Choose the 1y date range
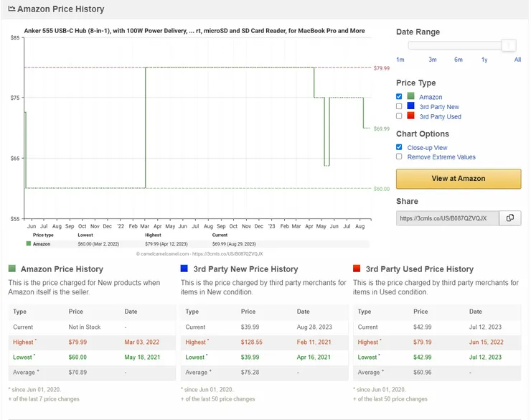Screen dimensions: 531x420 (x=484, y=60)
